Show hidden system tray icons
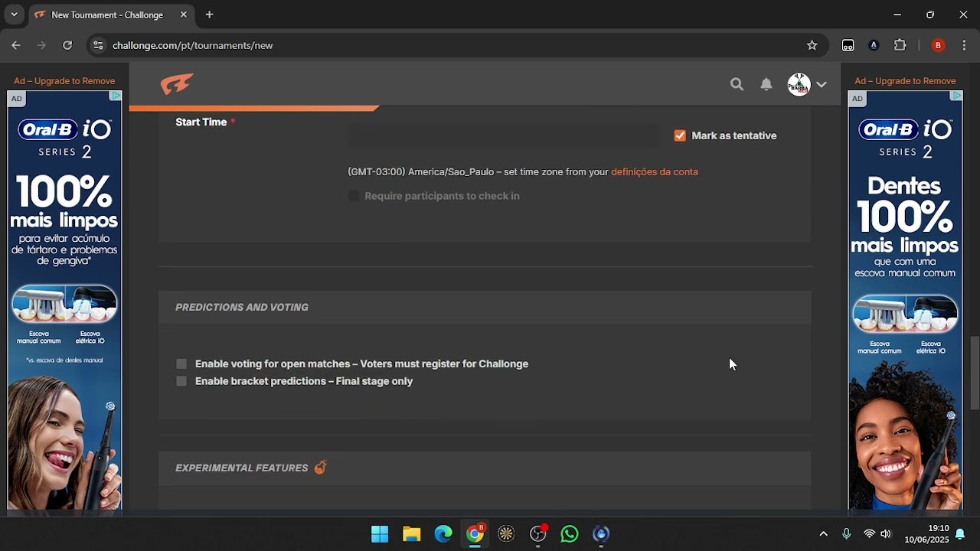 click(823, 534)
